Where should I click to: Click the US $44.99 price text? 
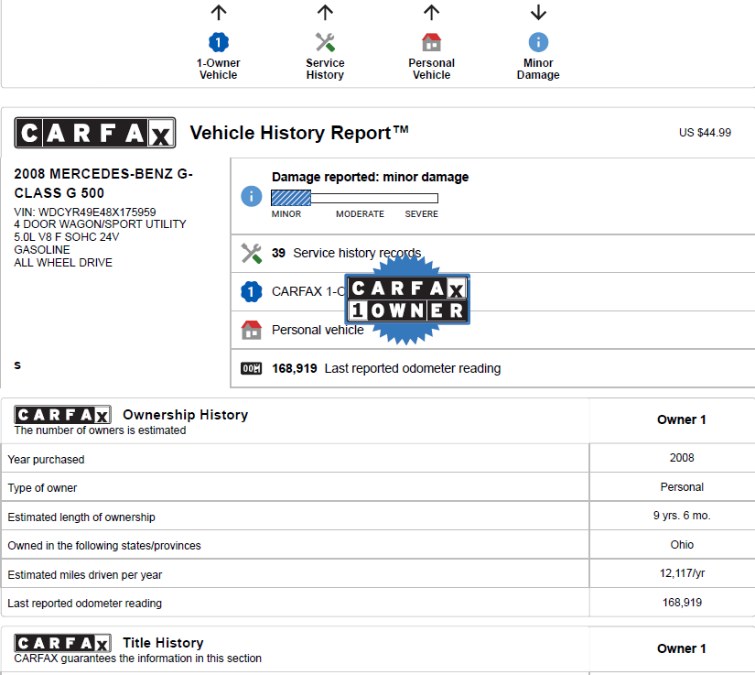(705, 133)
